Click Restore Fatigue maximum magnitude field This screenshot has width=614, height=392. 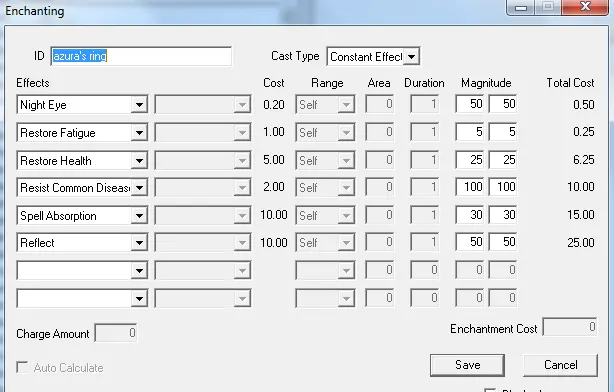pos(503,132)
